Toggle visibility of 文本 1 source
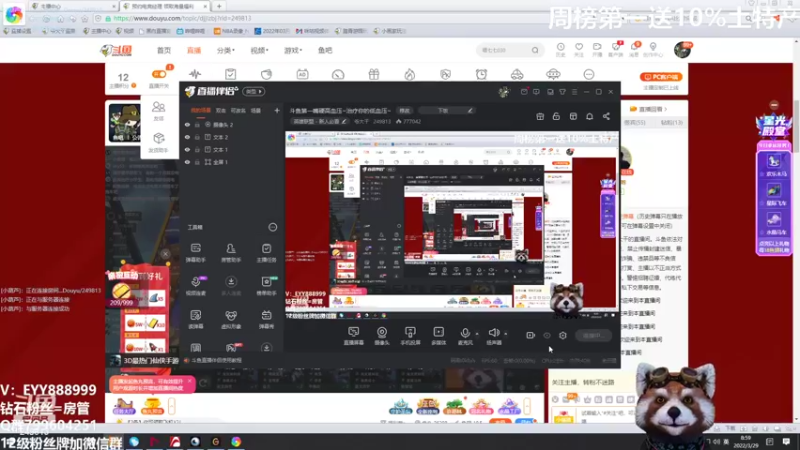 (x=187, y=149)
